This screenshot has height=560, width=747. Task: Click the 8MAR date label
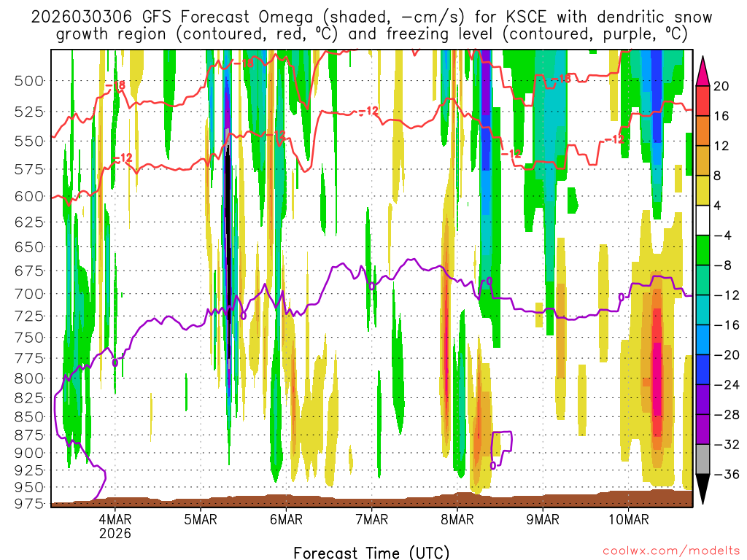pos(457,519)
